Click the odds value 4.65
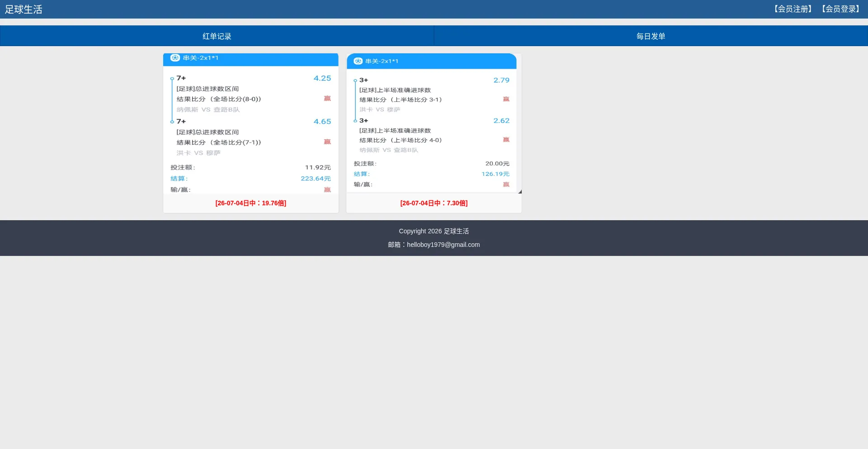Image resolution: width=868 pixels, height=449 pixels. [x=322, y=122]
